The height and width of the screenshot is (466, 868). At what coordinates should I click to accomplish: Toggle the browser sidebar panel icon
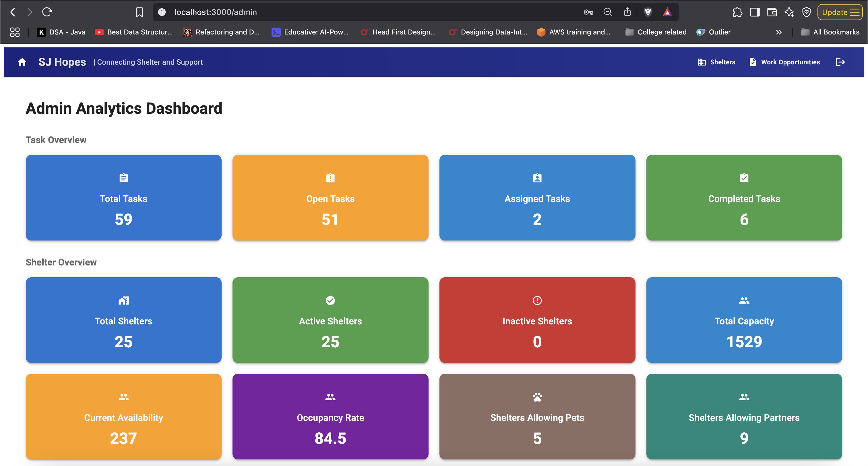pyautogui.click(x=754, y=12)
